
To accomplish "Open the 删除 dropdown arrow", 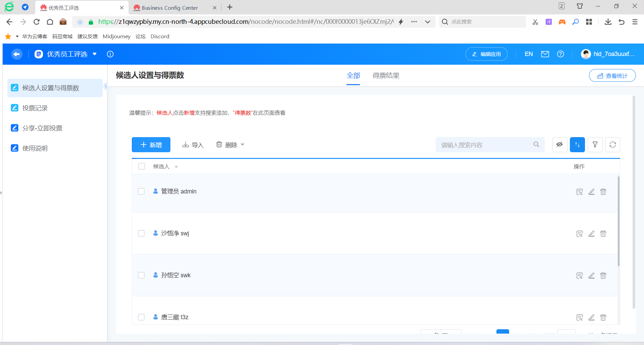I will pos(243,145).
